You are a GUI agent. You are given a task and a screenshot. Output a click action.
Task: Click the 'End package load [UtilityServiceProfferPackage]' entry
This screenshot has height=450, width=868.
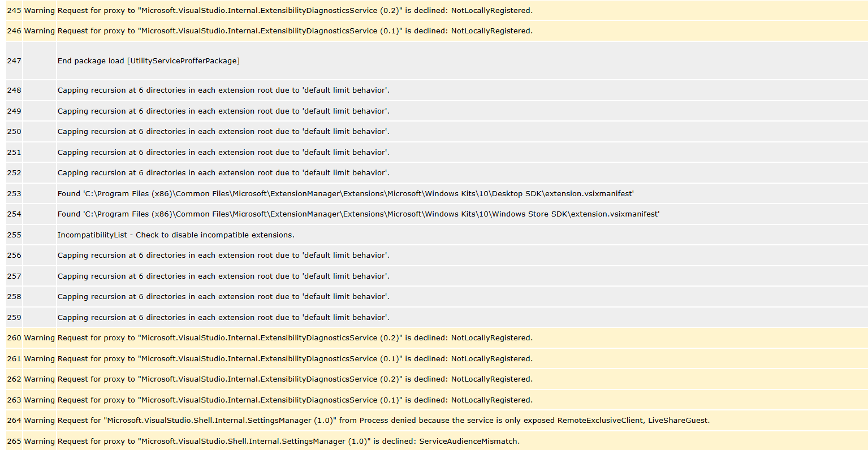point(149,60)
